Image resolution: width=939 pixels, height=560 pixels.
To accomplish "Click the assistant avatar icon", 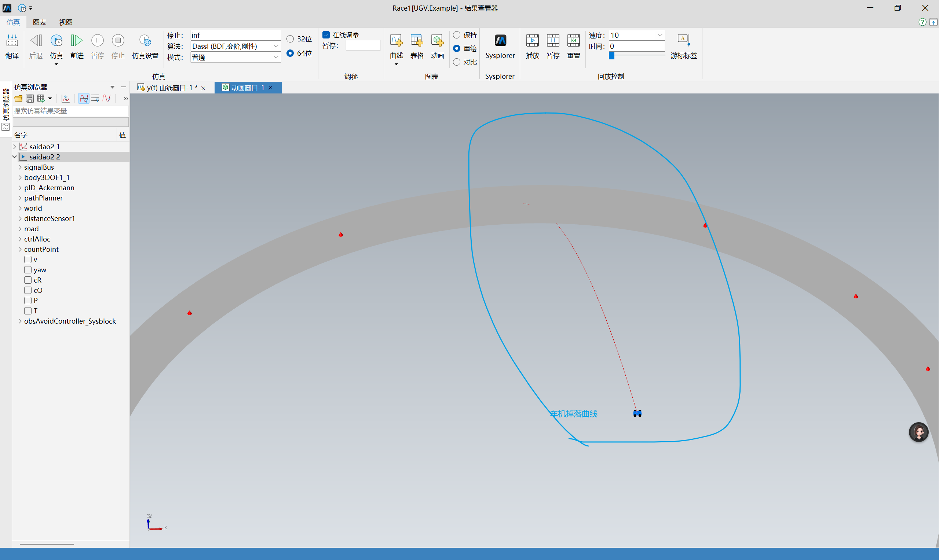I will pyautogui.click(x=918, y=432).
